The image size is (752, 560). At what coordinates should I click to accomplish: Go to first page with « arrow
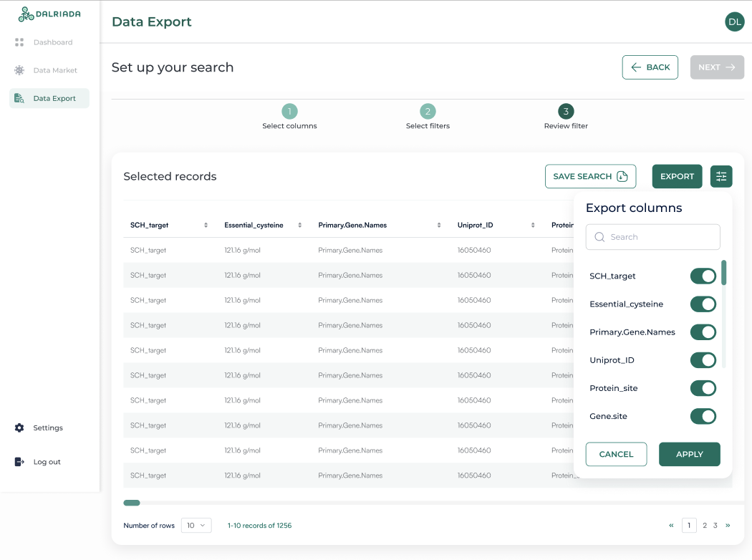coord(671,526)
